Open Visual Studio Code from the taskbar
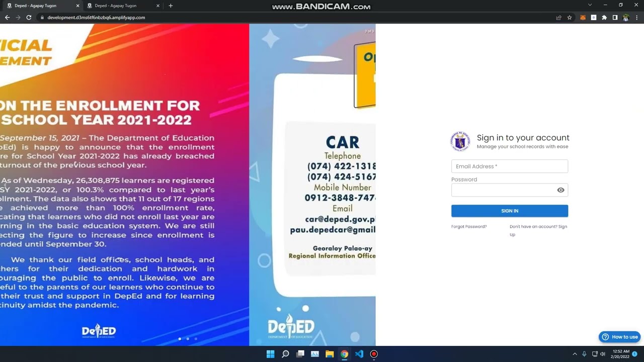The width and height of the screenshot is (644, 362). (359, 354)
